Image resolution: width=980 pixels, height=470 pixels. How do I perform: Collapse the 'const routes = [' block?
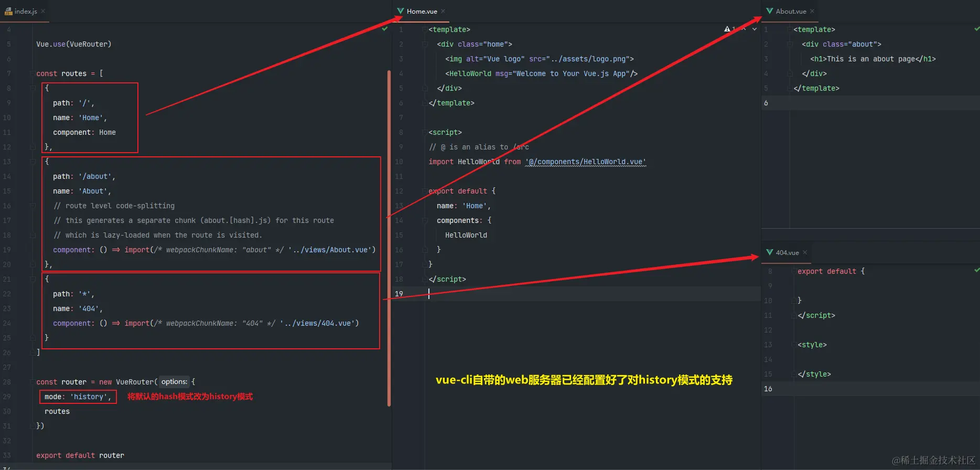pyautogui.click(x=33, y=73)
